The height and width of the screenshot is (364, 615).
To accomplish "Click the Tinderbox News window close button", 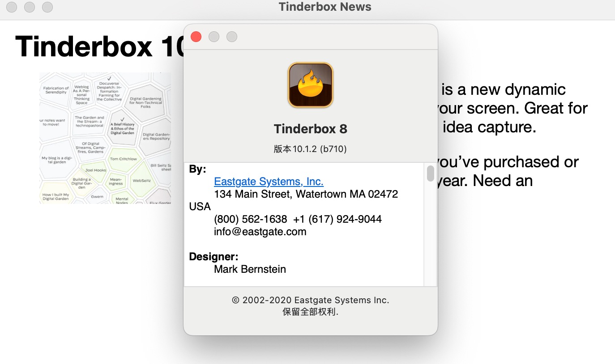I will (x=12, y=7).
